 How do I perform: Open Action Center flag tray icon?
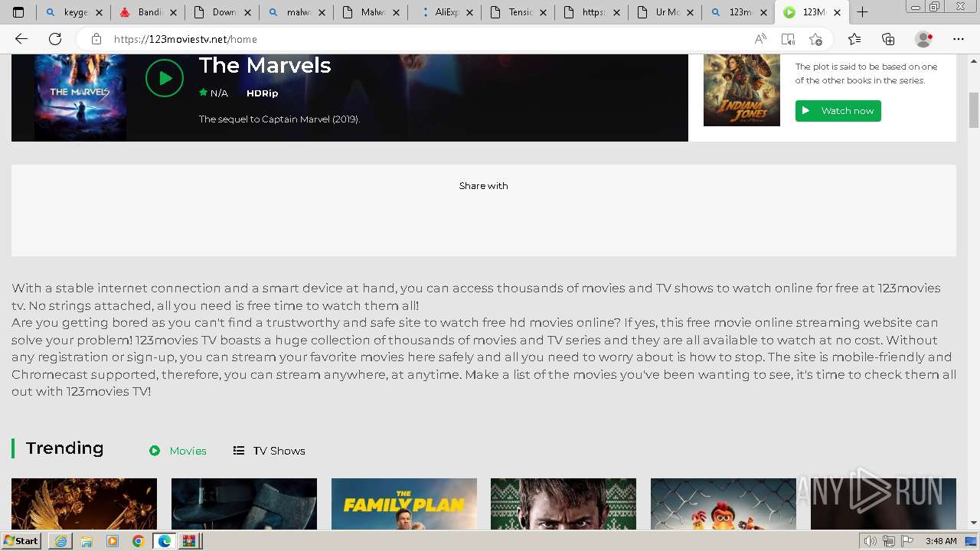(x=907, y=541)
